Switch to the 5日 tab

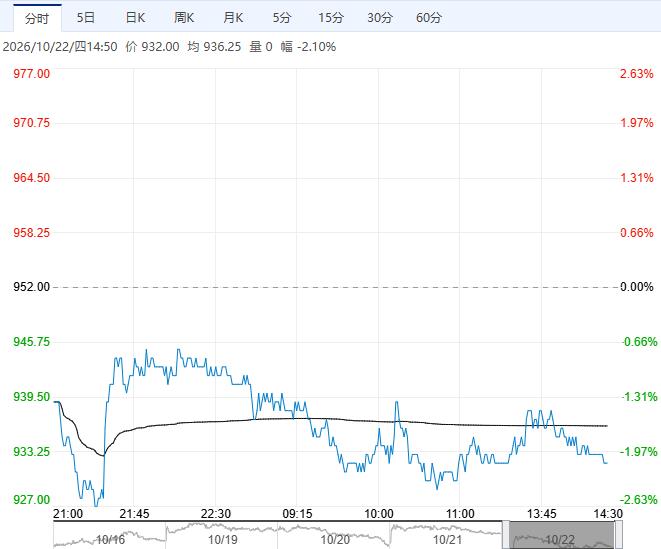pos(86,18)
